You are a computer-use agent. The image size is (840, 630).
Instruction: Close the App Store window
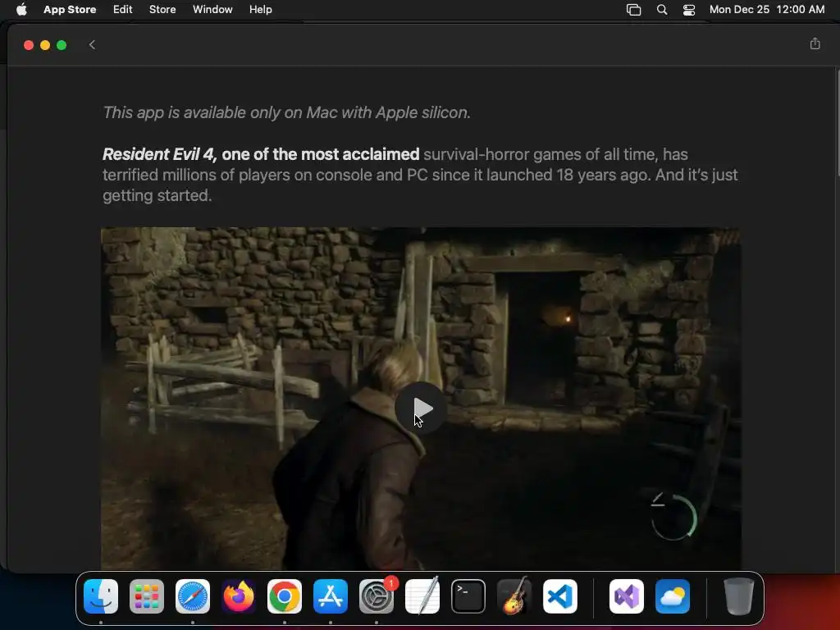coord(29,45)
